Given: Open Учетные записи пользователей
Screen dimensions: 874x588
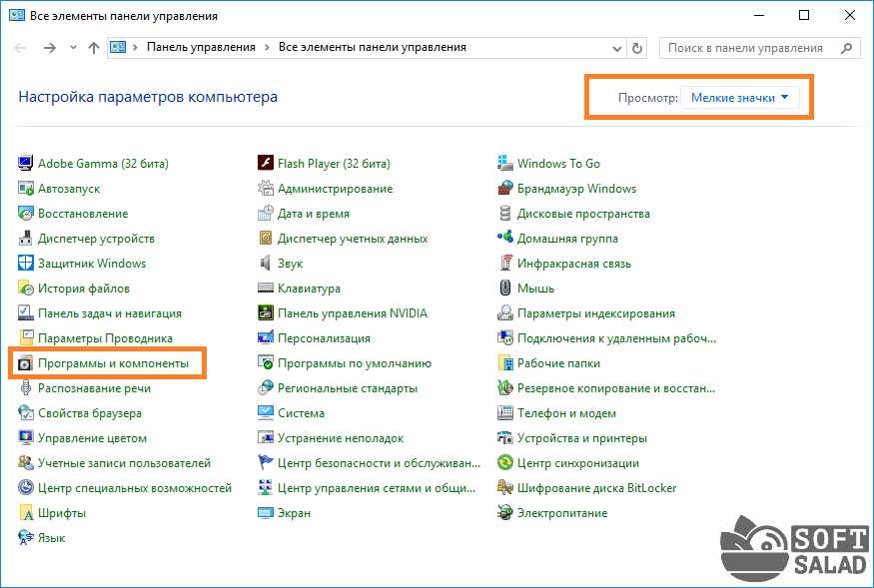Looking at the screenshot, I should [124, 463].
